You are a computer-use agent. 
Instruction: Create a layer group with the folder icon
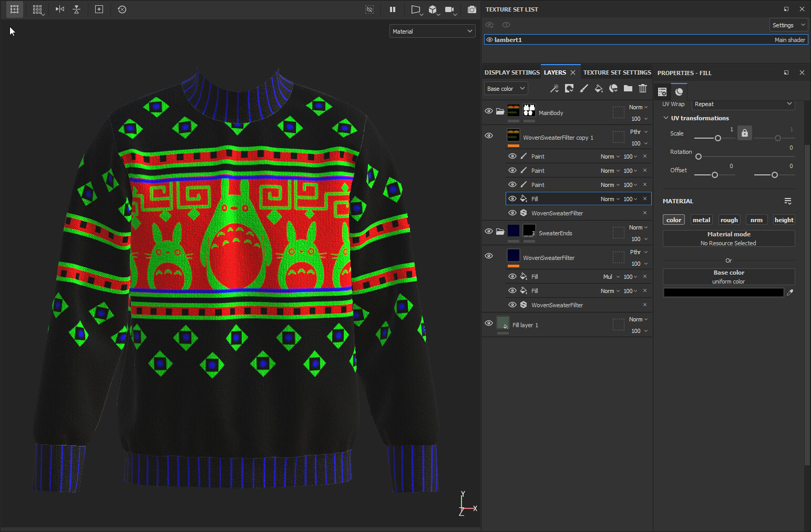[628, 88]
